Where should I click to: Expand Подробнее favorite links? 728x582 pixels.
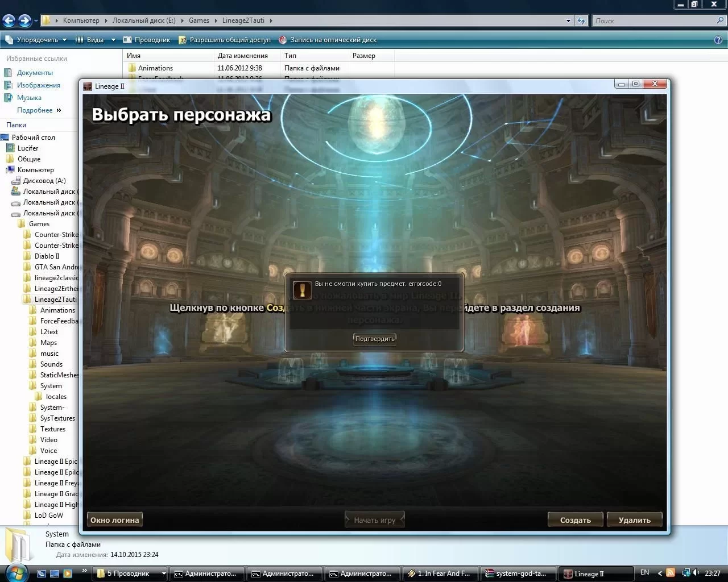(x=39, y=110)
